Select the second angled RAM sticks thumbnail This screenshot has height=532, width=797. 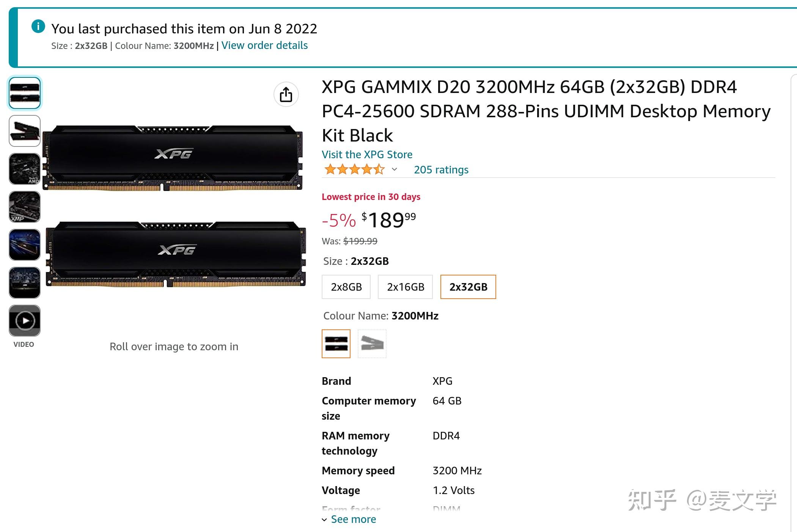[25, 131]
